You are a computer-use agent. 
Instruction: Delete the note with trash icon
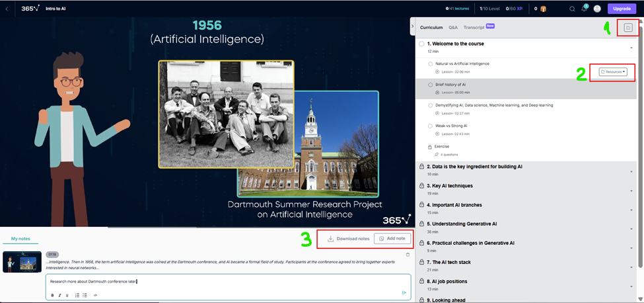(408, 254)
